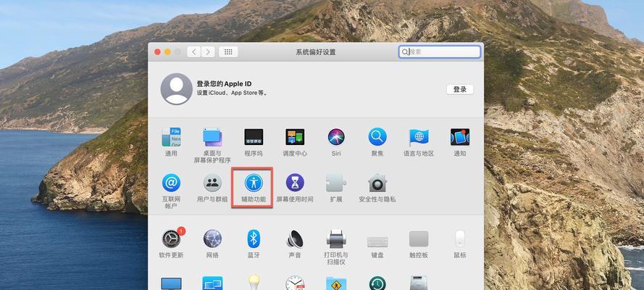This screenshot has height=290, width=644.
Task: Open the 程序坞 (Dock) preferences
Action: [x=254, y=137]
